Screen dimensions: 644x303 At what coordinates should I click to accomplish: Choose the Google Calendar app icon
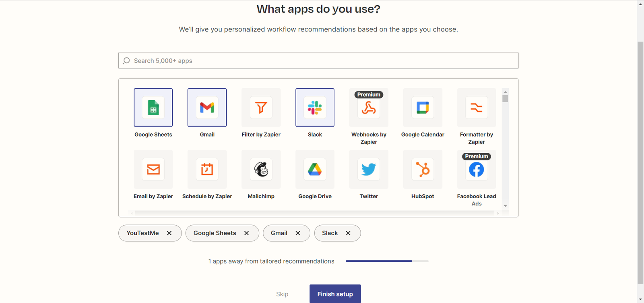point(423,108)
